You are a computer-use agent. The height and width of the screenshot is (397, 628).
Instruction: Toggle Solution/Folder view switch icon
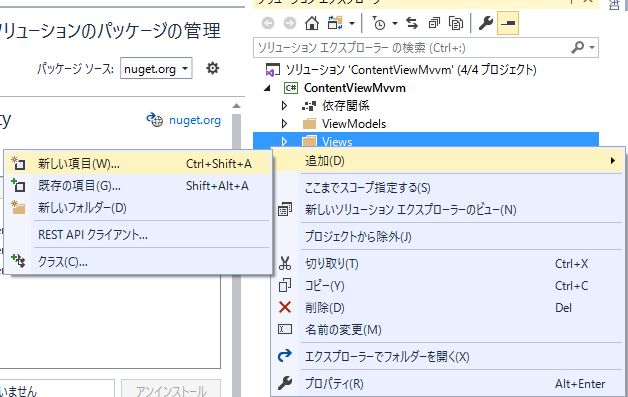[x=335, y=23]
